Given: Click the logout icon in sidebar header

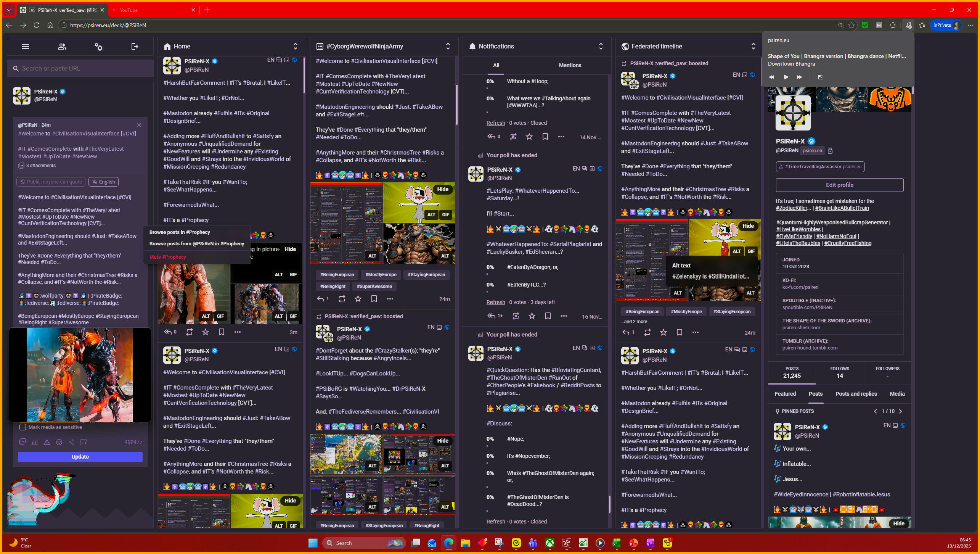Looking at the screenshot, I should pos(135,47).
